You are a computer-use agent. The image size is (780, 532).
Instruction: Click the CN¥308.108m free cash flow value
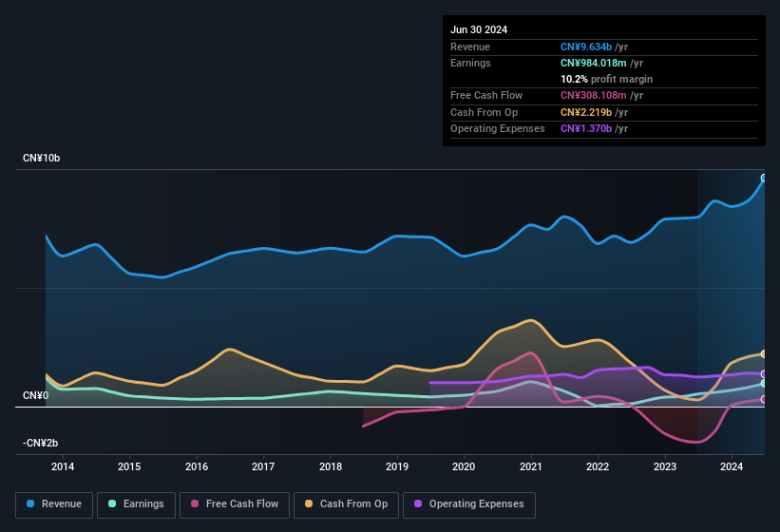(594, 95)
